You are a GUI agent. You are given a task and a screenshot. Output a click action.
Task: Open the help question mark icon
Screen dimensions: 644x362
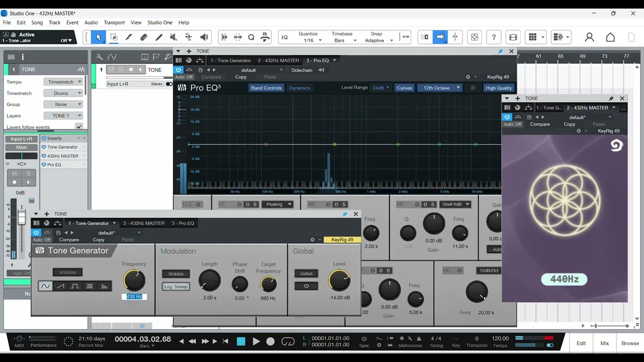coord(494,37)
